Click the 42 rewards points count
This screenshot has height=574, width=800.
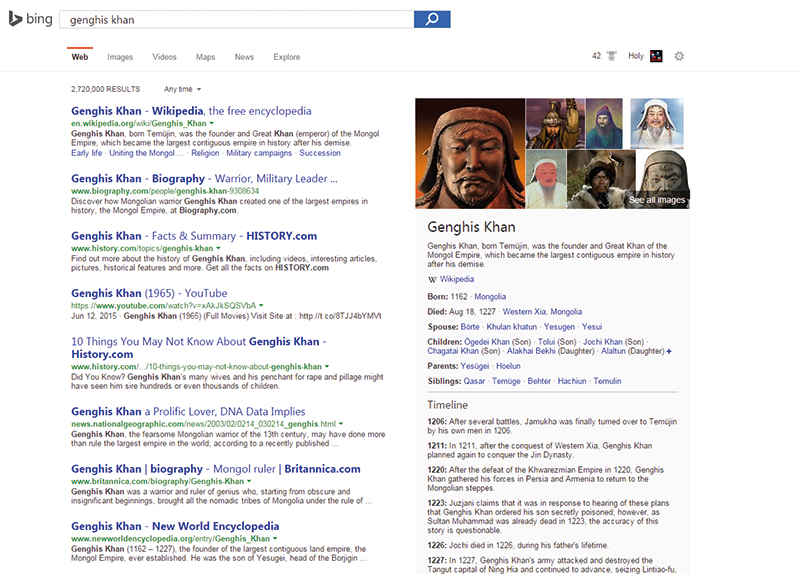596,56
